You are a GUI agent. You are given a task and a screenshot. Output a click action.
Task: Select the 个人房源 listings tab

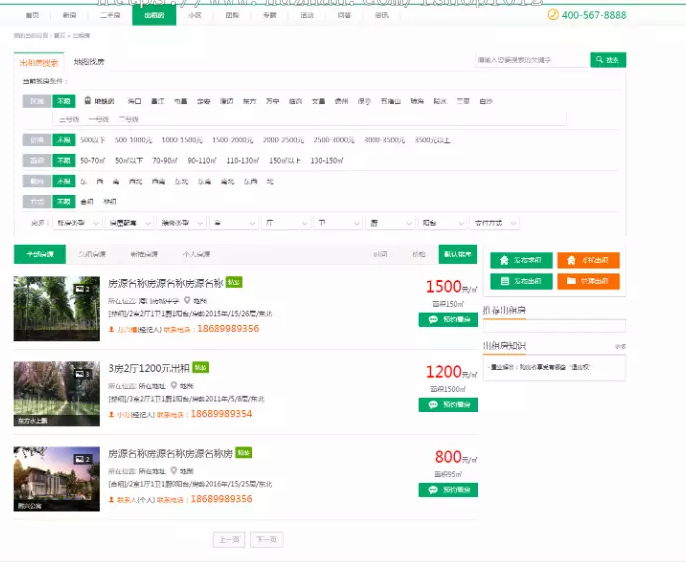[196, 254]
